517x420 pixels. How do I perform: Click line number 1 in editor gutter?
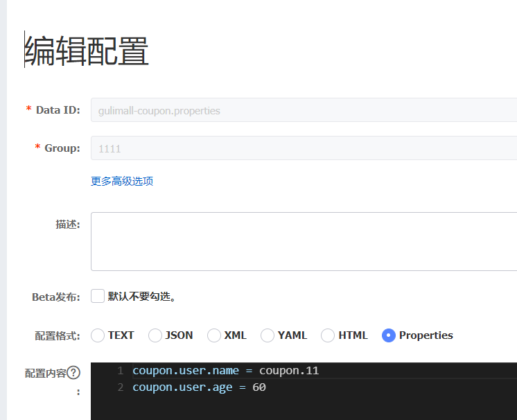[121, 371]
